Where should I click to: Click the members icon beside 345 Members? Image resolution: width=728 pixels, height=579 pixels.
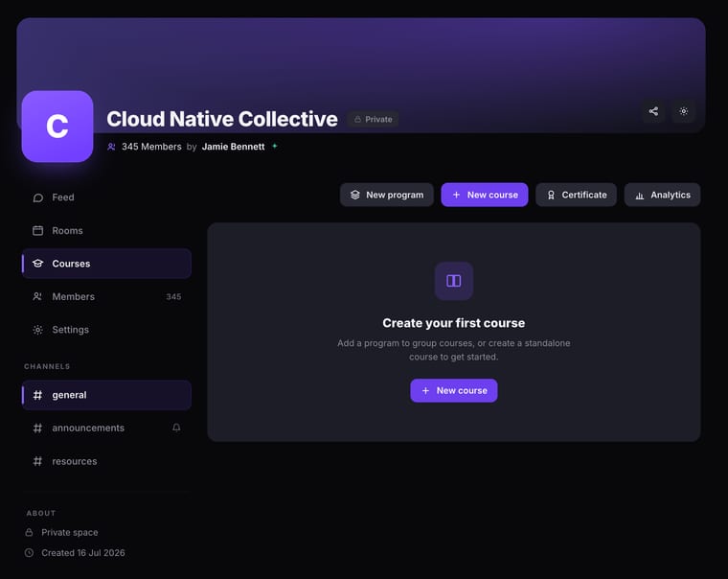pos(111,147)
